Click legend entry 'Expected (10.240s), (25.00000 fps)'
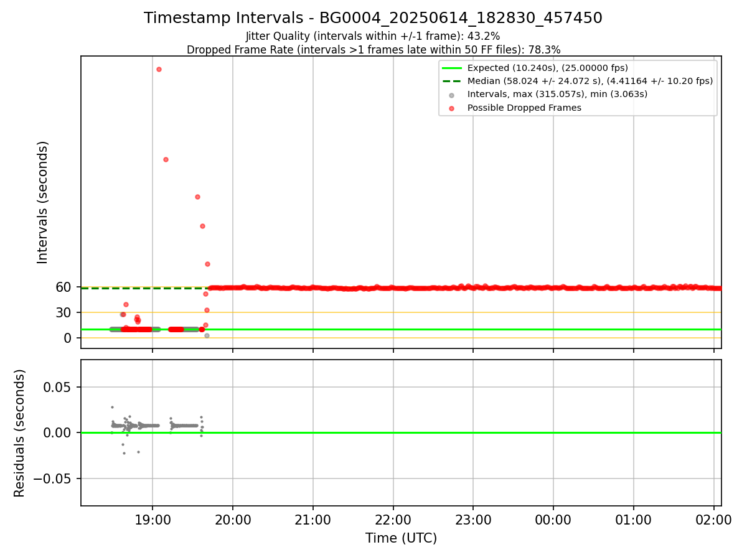Screen dimensions: 747x560 [548, 68]
